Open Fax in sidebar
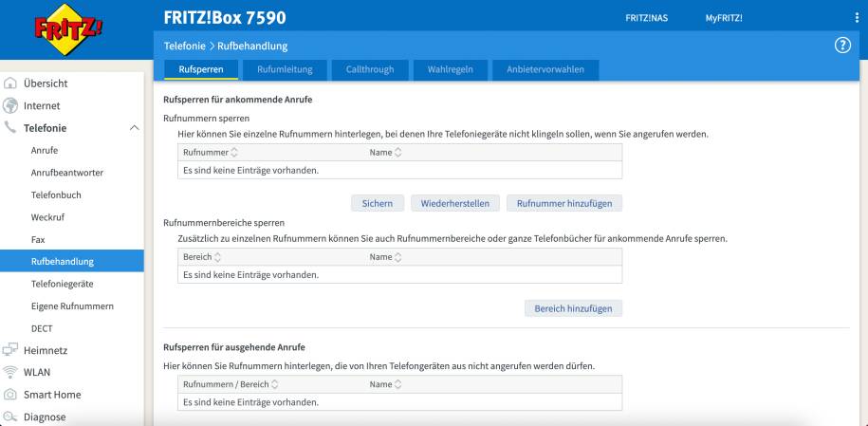868x426 pixels. tap(38, 239)
